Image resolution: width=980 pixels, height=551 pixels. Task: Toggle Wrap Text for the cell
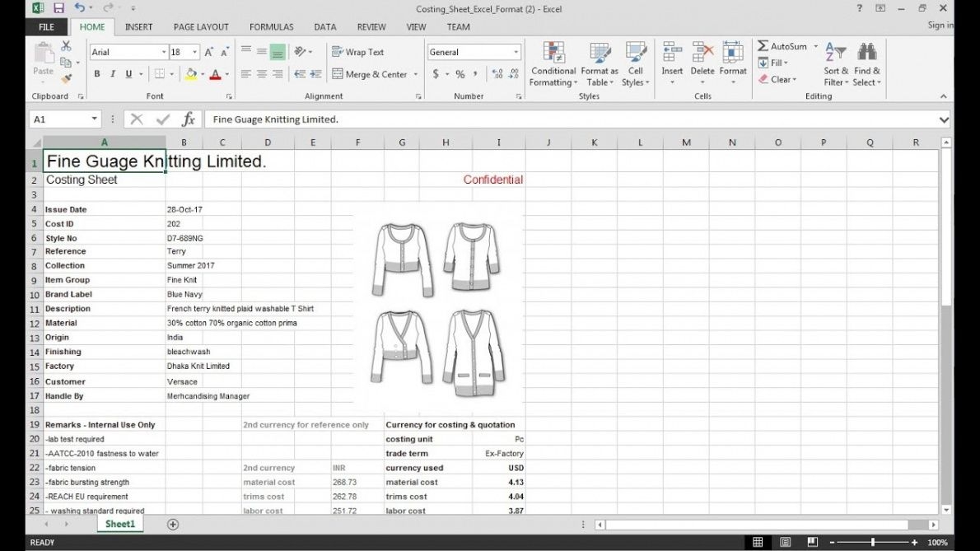(x=358, y=52)
